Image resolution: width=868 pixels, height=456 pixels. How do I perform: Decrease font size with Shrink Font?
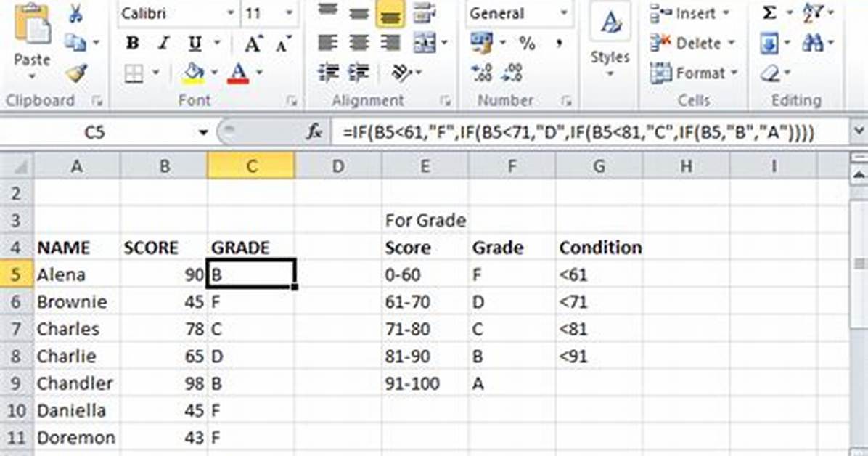pyautogui.click(x=284, y=44)
